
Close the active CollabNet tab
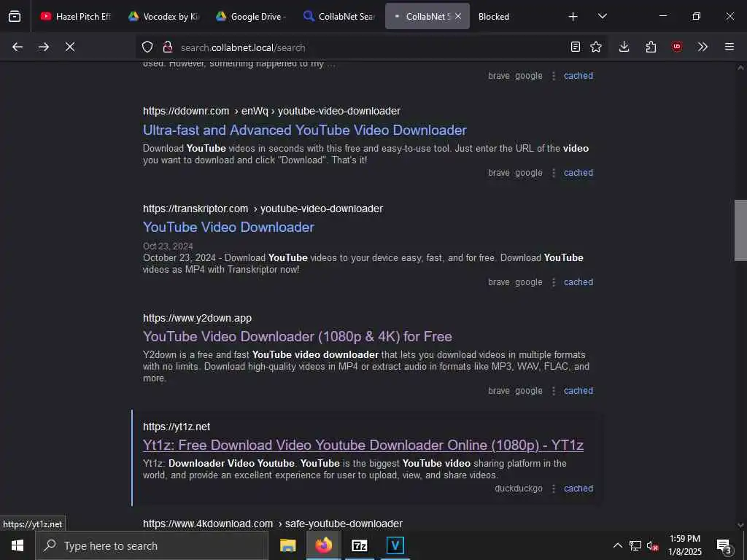[458, 16]
